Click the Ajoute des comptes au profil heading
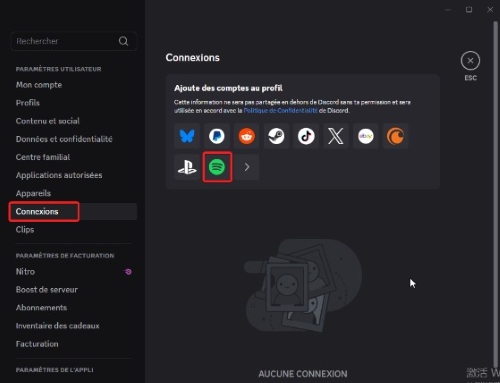This screenshot has width=500, height=383. click(228, 88)
